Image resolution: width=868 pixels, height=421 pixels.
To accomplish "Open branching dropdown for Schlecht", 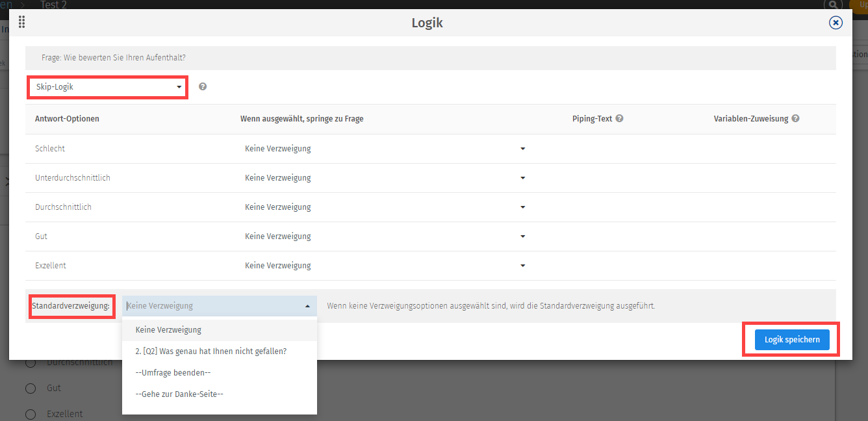I will point(384,149).
